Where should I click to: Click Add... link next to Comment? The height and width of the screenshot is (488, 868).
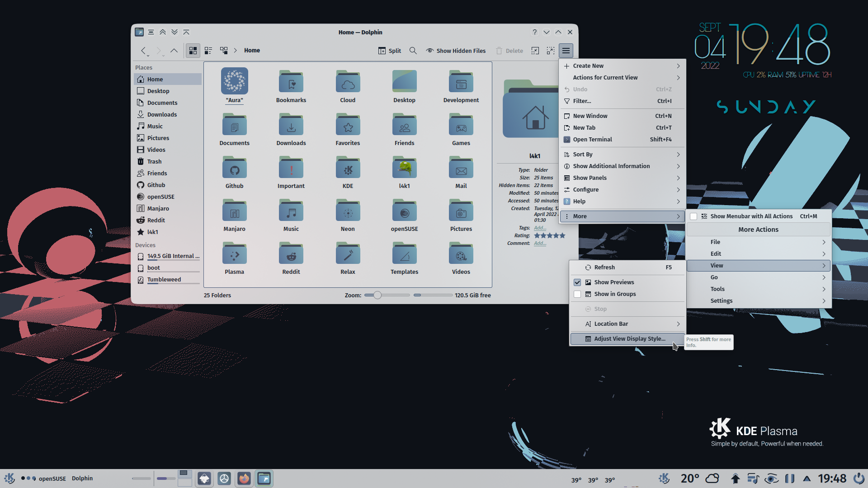tap(540, 244)
